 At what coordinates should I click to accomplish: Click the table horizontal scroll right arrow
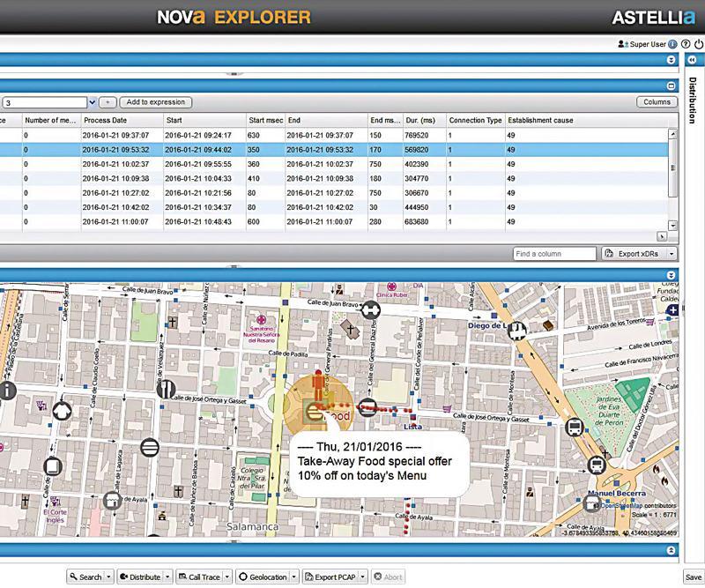(x=662, y=236)
